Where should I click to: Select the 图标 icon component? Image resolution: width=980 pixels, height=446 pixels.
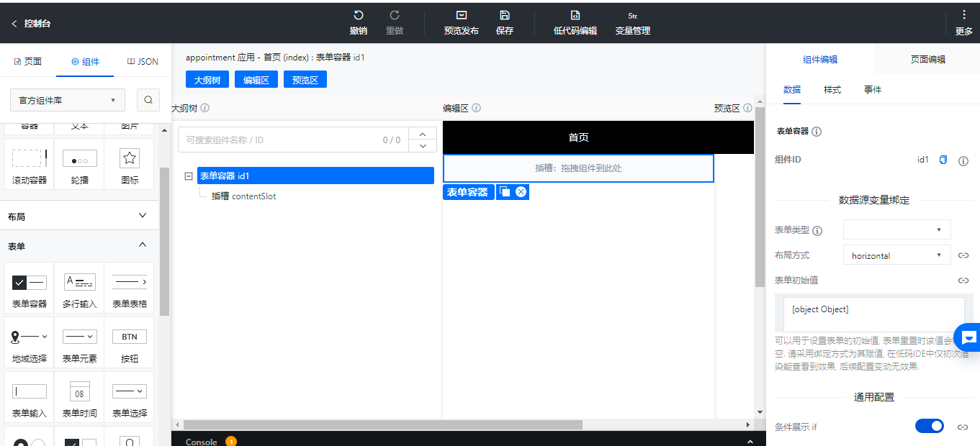click(130, 164)
